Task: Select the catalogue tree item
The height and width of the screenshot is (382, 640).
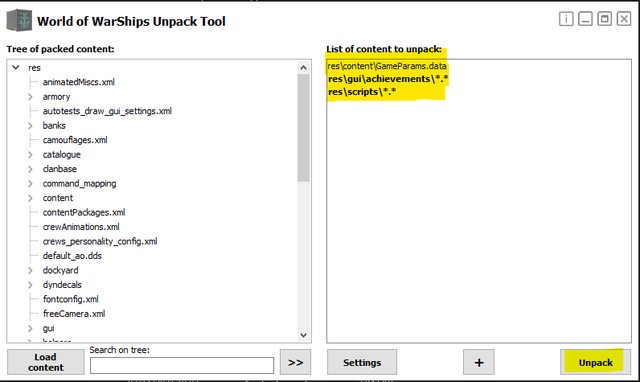Action: point(62,155)
